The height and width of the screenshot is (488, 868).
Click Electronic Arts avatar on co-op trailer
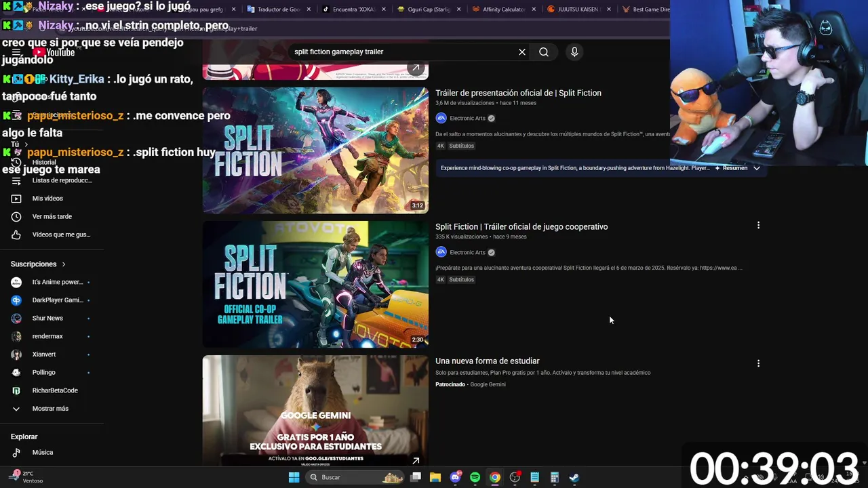(x=441, y=253)
